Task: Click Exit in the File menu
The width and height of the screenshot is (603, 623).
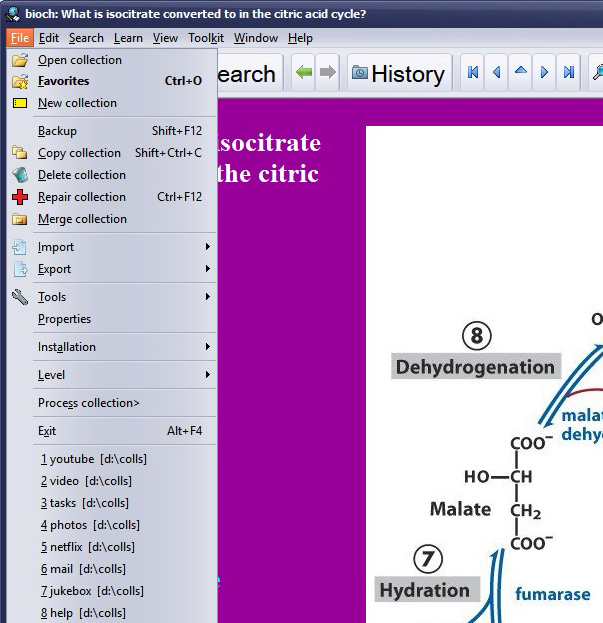Action: [47, 431]
